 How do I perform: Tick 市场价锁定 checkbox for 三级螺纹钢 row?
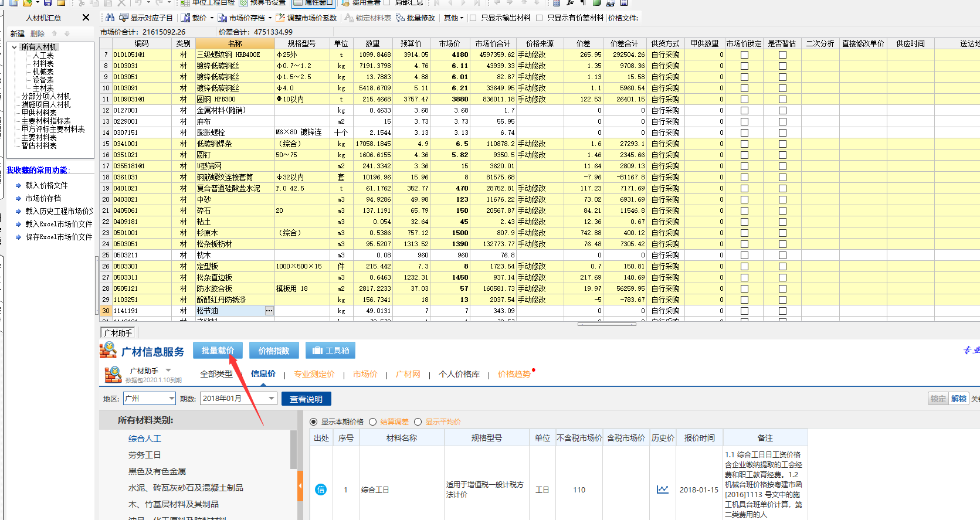click(x=744, y=55)
